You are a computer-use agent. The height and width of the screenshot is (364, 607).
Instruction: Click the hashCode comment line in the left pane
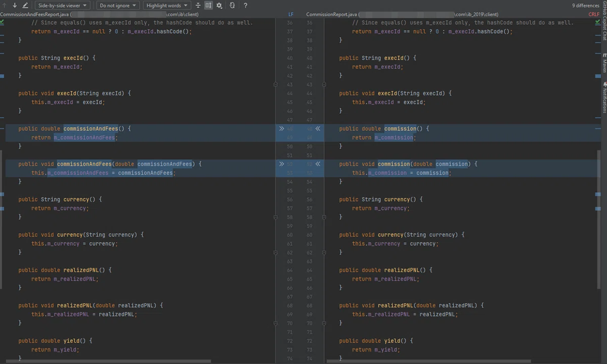[142, 23]
